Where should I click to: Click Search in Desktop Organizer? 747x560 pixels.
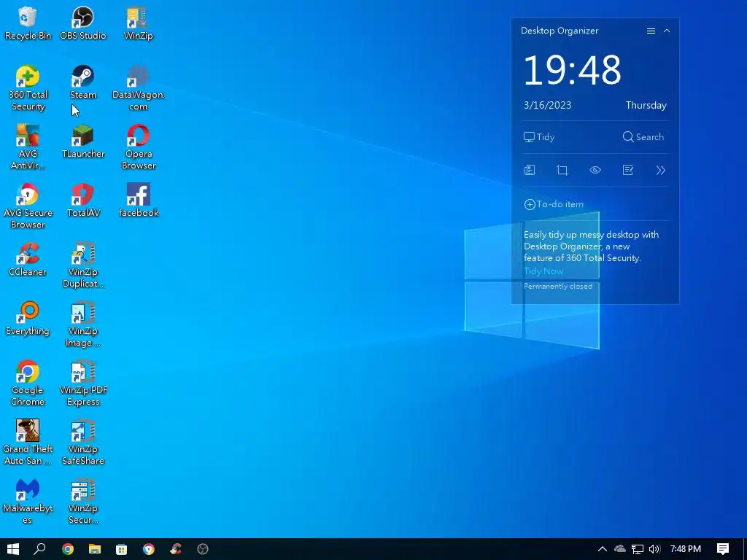[x=643, y=137]
